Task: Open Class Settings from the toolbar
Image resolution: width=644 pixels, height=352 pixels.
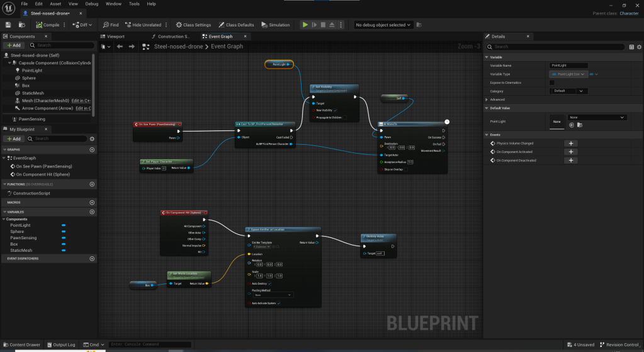Action: [193, 25]
